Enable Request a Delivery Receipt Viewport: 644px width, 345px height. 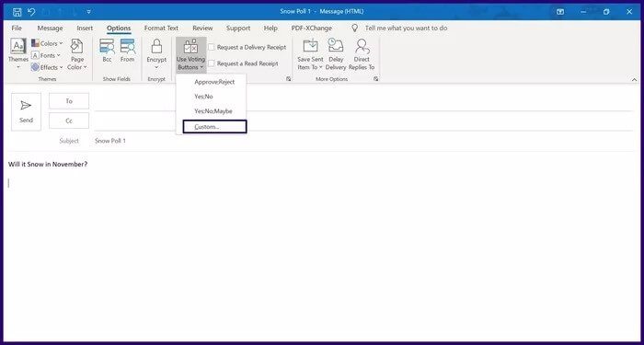coord(247,47)
